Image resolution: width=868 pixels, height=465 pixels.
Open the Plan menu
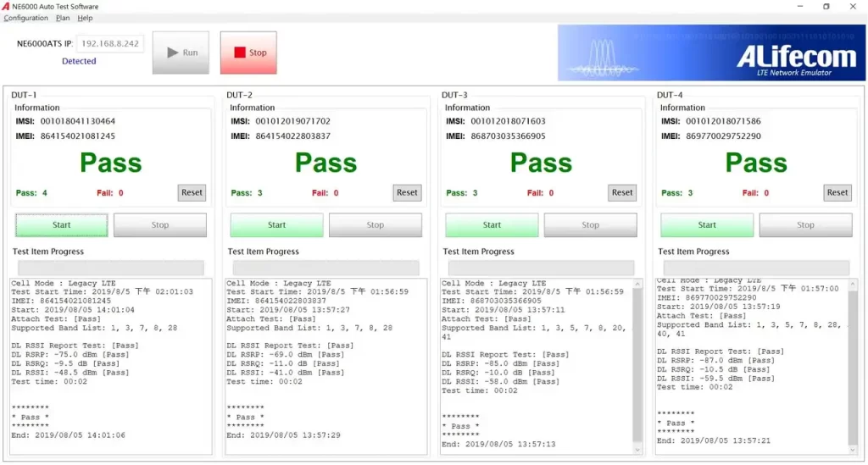(63, 18)
